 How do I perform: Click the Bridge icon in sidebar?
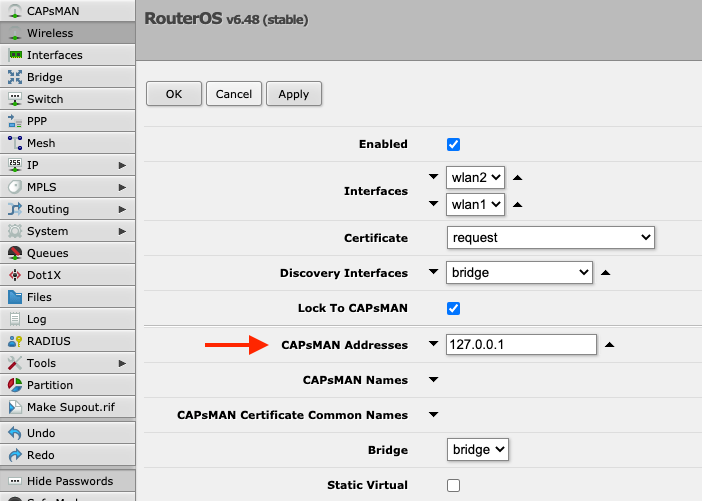pyautogui.click(x=15, y=77)
